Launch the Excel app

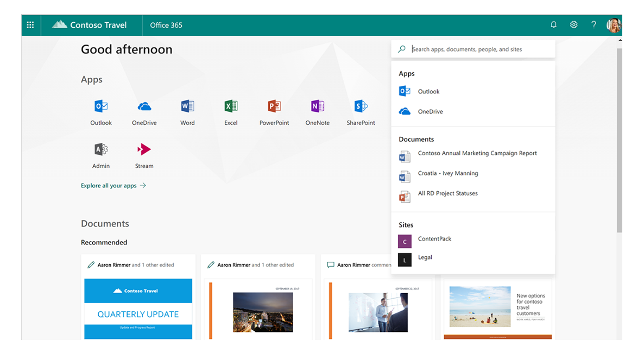point(231,112)
